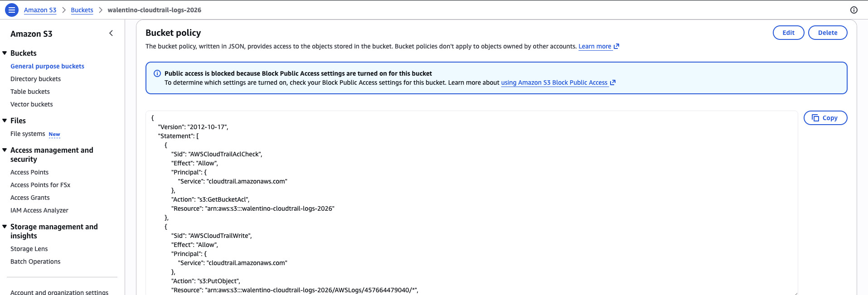The image size is (868, 295).
Task: Delete the bucket policy
Action: [x=828, y=33]
